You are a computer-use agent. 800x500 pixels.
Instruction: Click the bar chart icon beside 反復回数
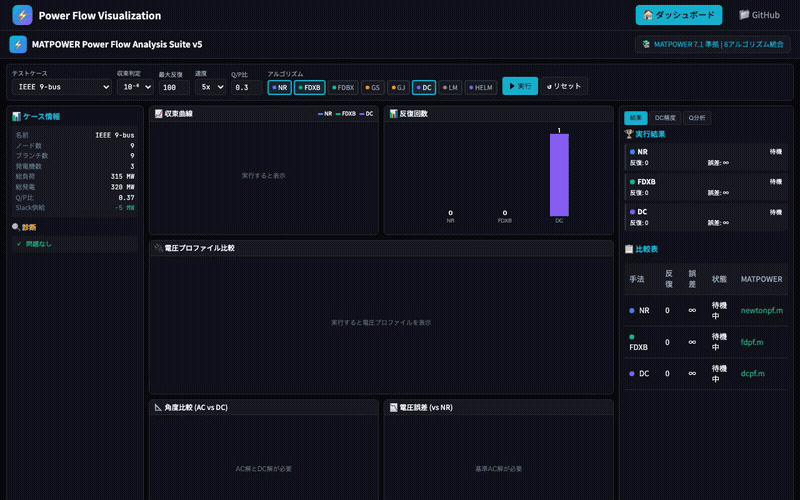coord(394,114)
